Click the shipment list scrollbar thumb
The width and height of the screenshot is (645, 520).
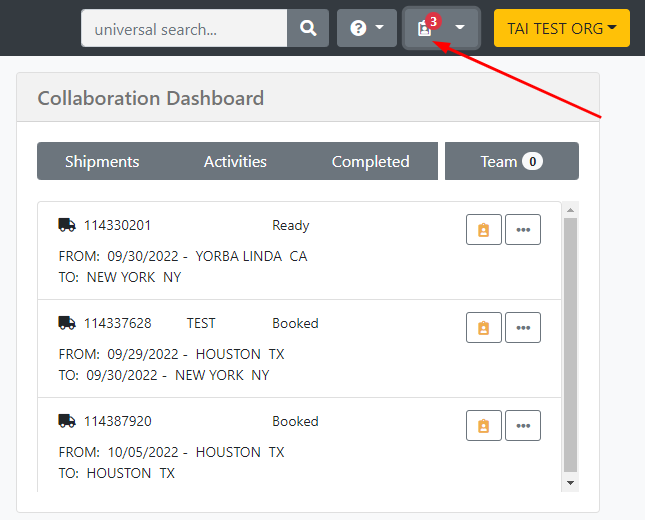570,345
